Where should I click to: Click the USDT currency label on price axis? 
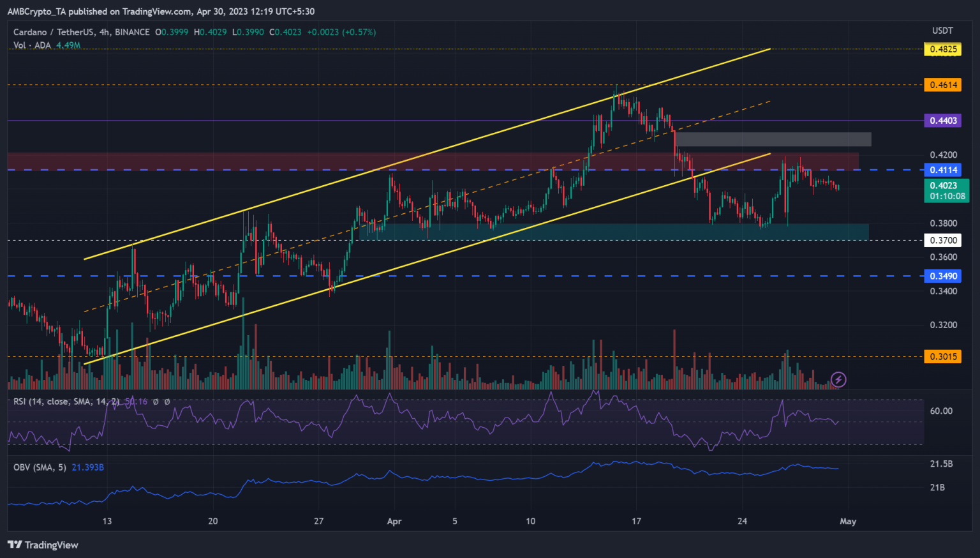[942, 31]
